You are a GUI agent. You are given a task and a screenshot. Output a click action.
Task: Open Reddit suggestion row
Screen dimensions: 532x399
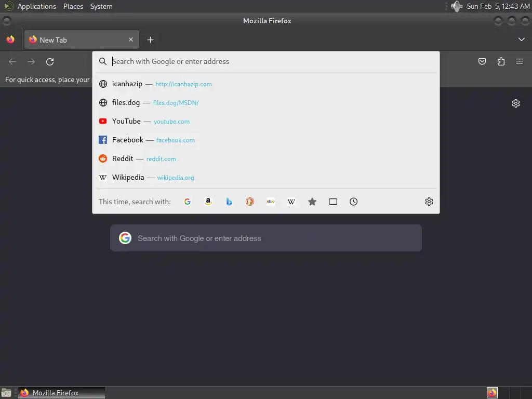(x=266, y=158)
